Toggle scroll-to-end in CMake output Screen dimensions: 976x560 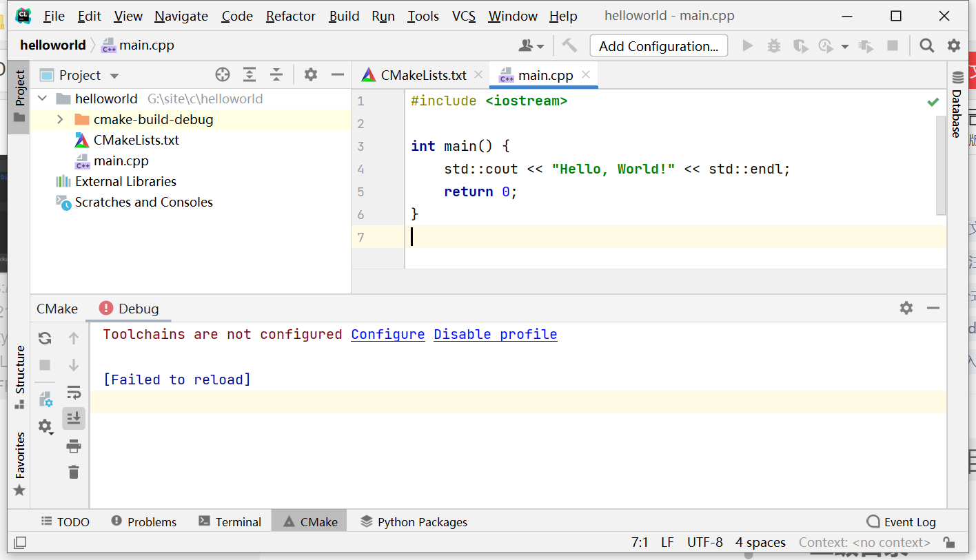tap(74, 418)
